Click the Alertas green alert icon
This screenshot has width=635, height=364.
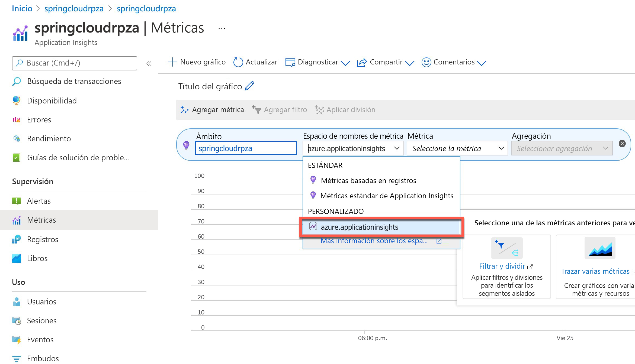click(17, 201)
